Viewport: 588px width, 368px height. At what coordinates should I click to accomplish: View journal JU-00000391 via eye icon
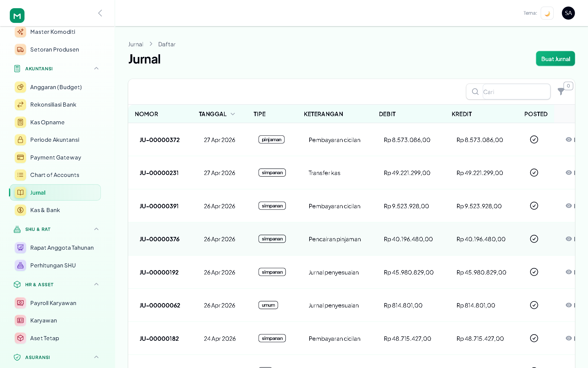pyautogui.click(x=569, y=206)
